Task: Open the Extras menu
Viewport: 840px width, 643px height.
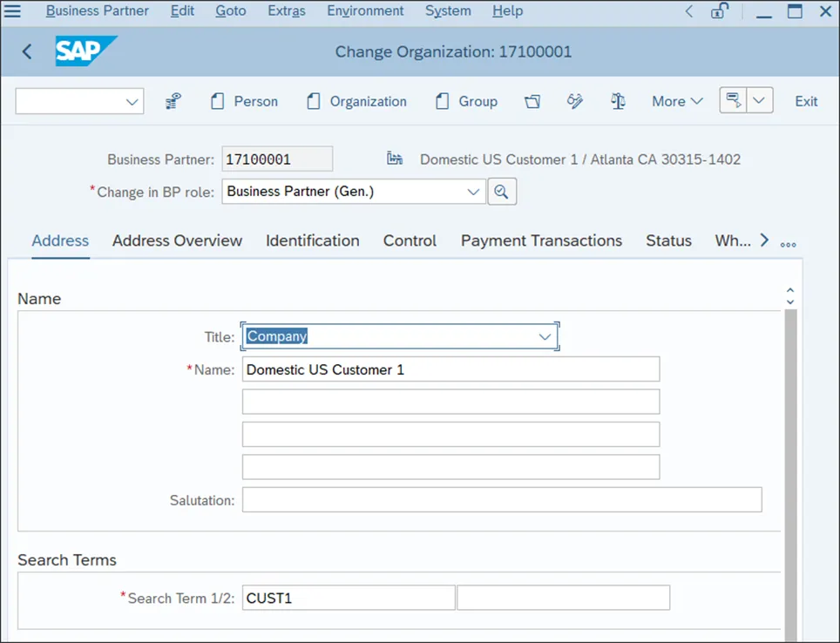Action: tap(287, 10)
